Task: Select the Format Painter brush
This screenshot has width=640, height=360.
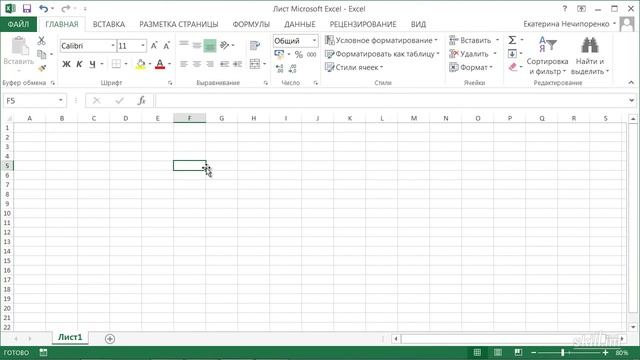Action: point(42,68)
